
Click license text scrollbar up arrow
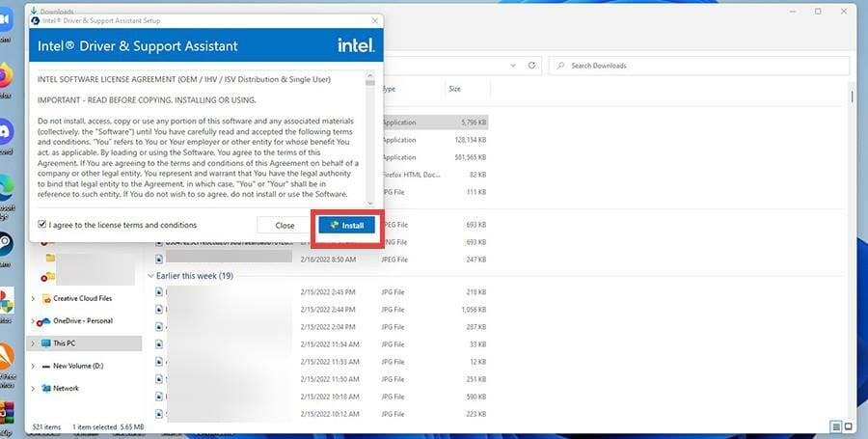(370, 75)
